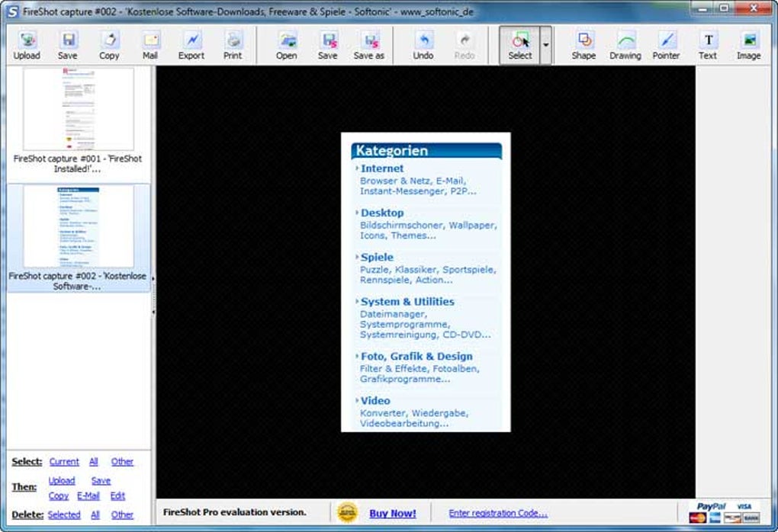Click the Export icon
Image resolution: width=778 pixels, height=532 pixels.
191,46
